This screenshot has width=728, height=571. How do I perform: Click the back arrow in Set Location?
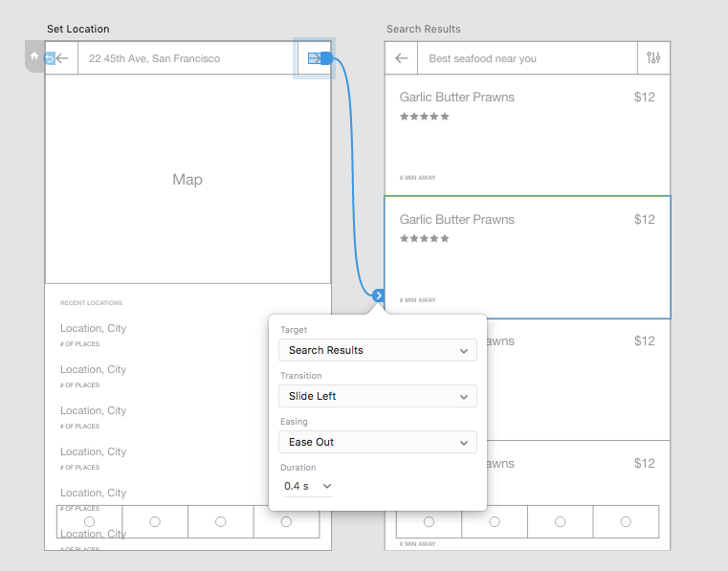(x=64, y=58)
